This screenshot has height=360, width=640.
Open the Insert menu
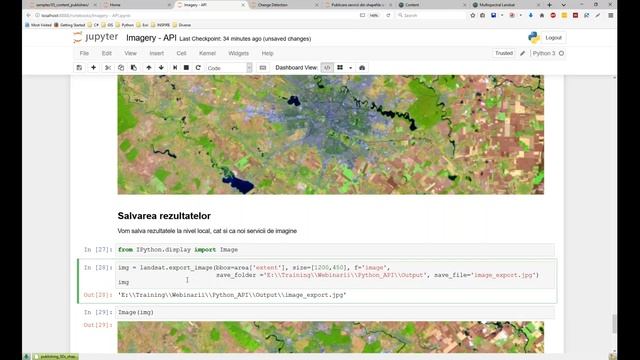156,53
